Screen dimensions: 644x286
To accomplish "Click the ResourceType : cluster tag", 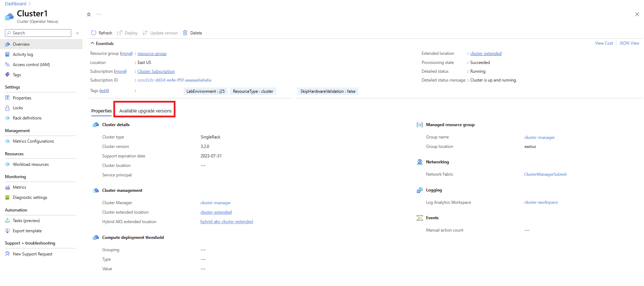I will pos(253,91).
